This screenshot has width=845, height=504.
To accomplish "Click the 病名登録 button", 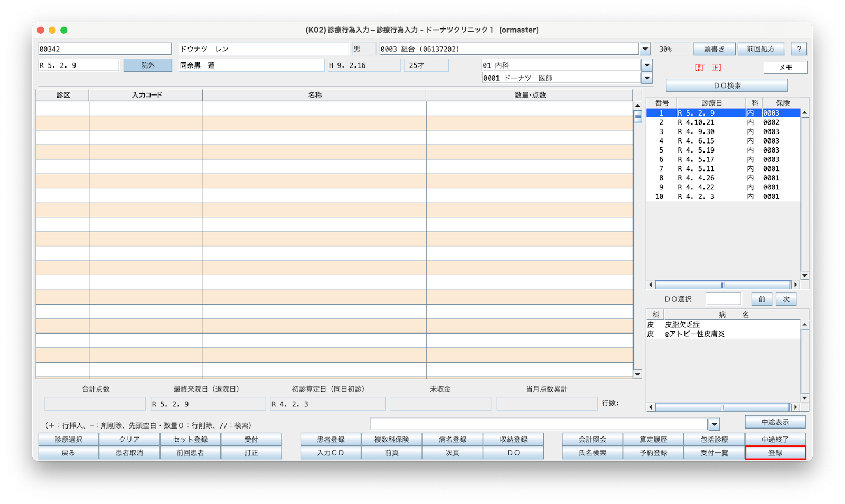I will point(453,439).
